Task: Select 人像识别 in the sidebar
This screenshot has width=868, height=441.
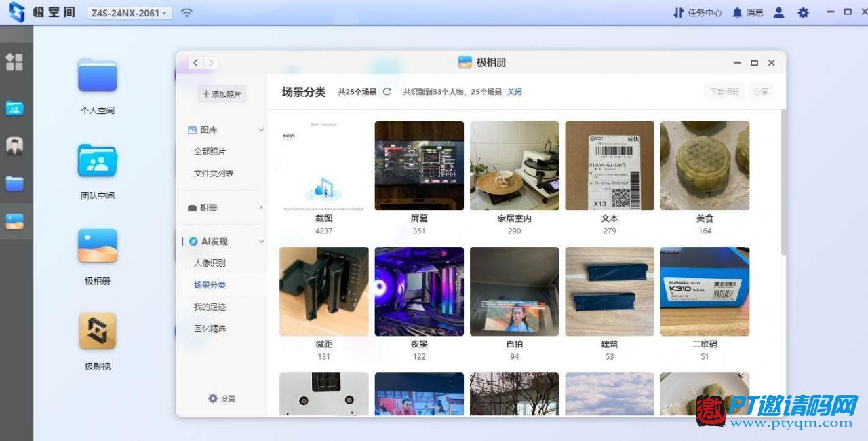Action: click(210, 263)
